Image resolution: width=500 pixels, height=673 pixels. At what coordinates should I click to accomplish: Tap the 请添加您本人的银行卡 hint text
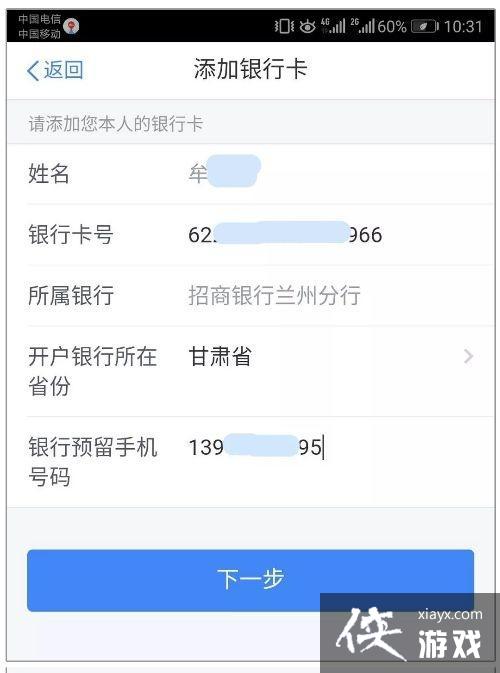pyautogui.click(x=116, y=124)
